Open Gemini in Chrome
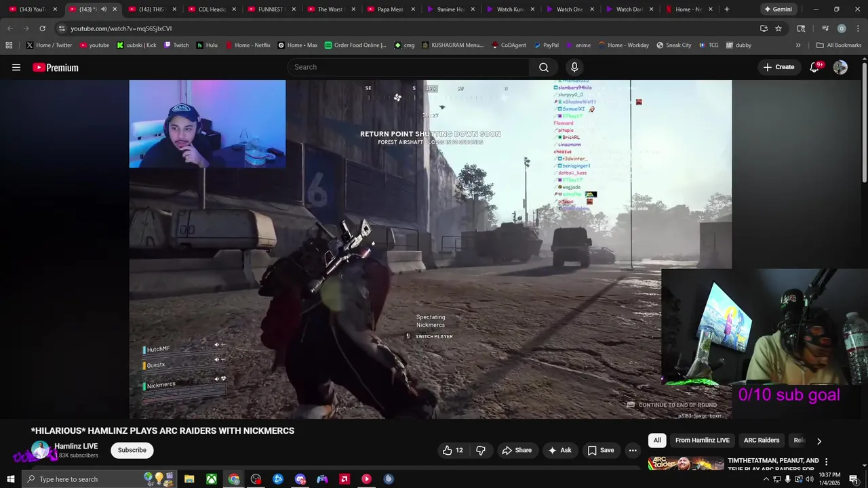The height and width of the screenshot is (488, 868). (x=777, y=9)
